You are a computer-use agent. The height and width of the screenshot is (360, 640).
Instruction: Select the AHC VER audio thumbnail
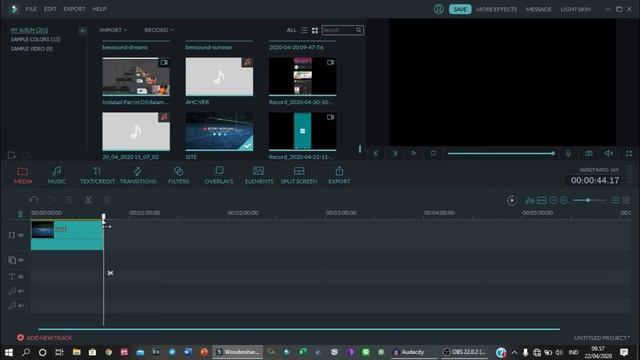pyautogui.click(x=219, y=76)
